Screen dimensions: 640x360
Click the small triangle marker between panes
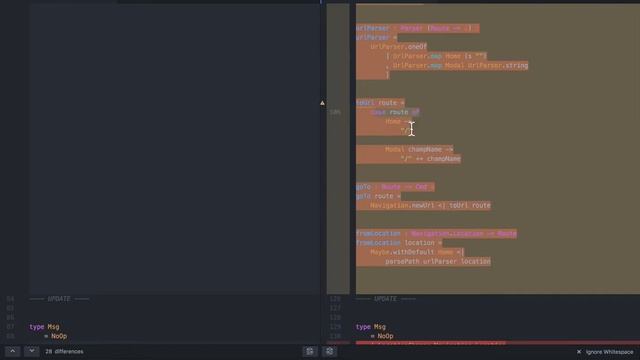(322, 103)
